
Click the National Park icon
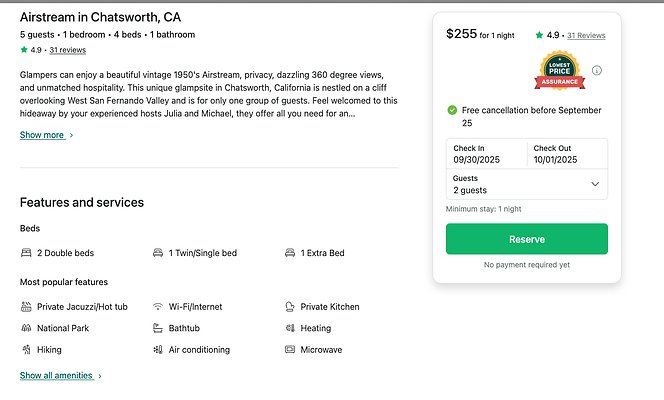26,328
